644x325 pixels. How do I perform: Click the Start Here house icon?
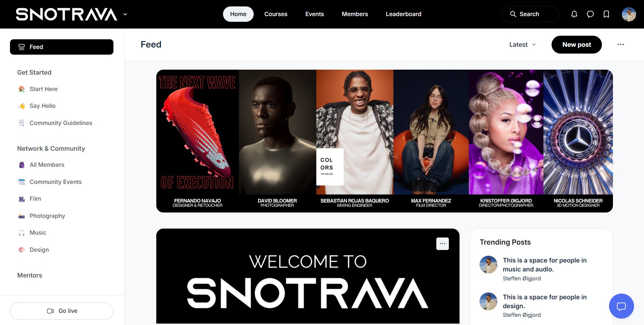click(x=22, y=89)
